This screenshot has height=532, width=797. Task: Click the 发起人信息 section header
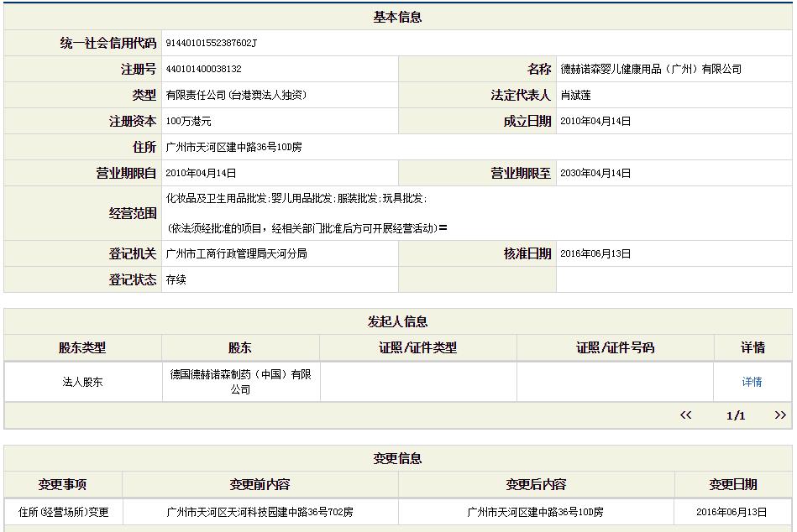tap(398, 321)
